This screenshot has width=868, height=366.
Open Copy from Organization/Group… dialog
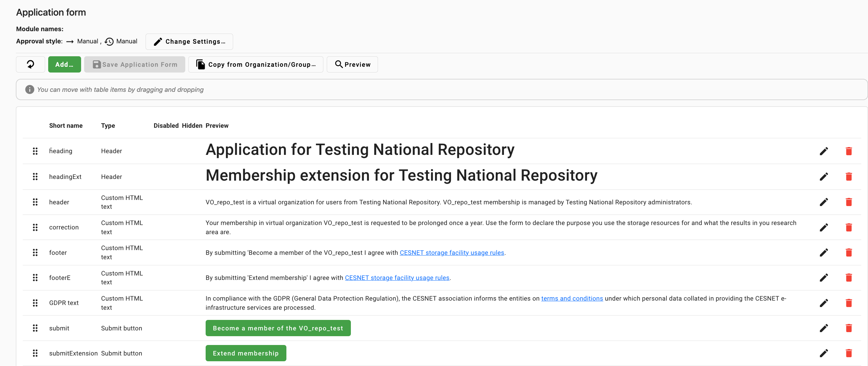click(x=256, y=64)
